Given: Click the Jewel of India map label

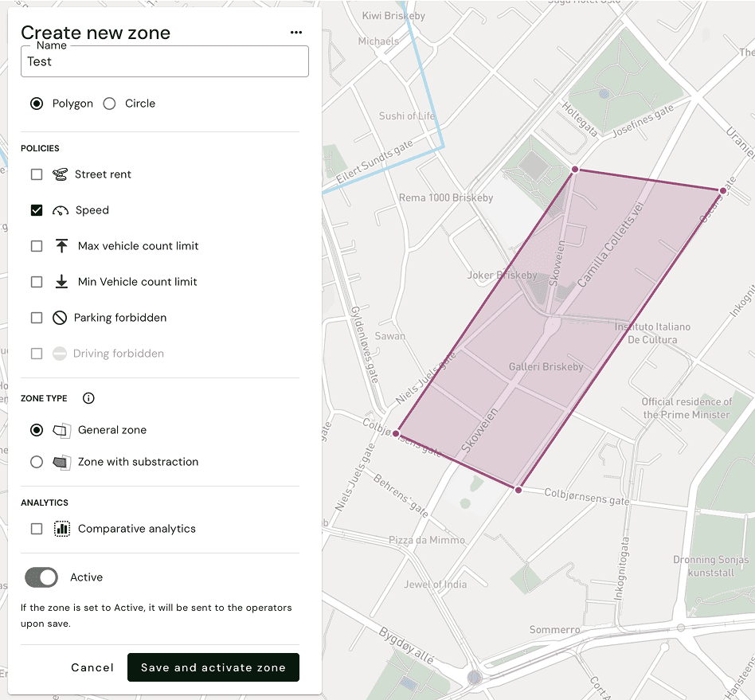Looking at the screenshot, I should pyautogui.click(x=436, y=585).
